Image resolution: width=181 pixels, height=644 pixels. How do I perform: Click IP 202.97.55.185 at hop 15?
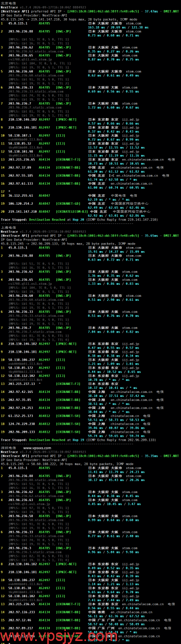pyautogui.click(x=20, y=175)
